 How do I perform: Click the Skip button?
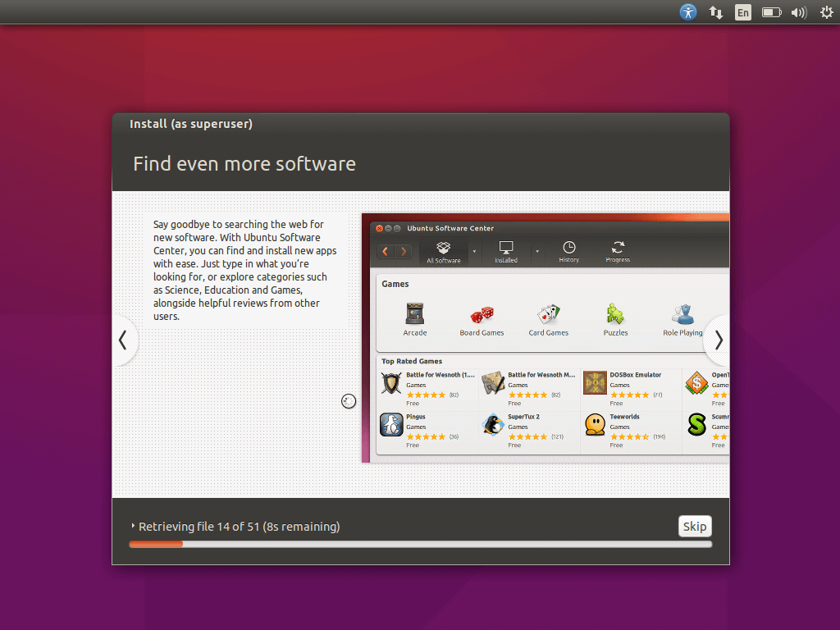point(695,526)
